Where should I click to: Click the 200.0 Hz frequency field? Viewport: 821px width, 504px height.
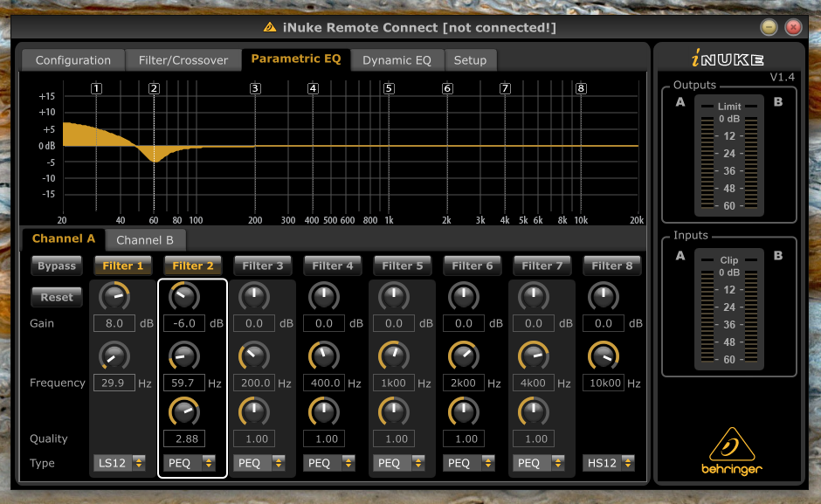pyautogui.click(x=254, y=383)
